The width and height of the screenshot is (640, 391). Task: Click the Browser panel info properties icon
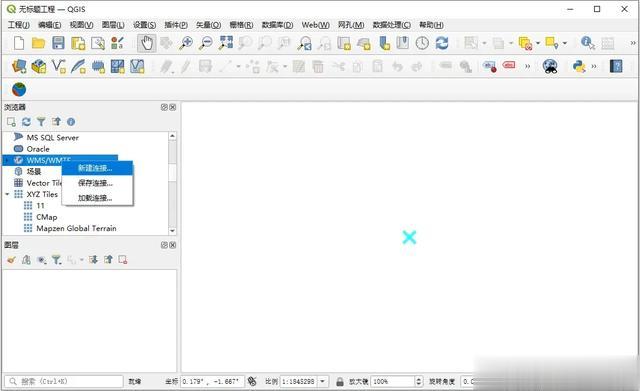(71, 122)
